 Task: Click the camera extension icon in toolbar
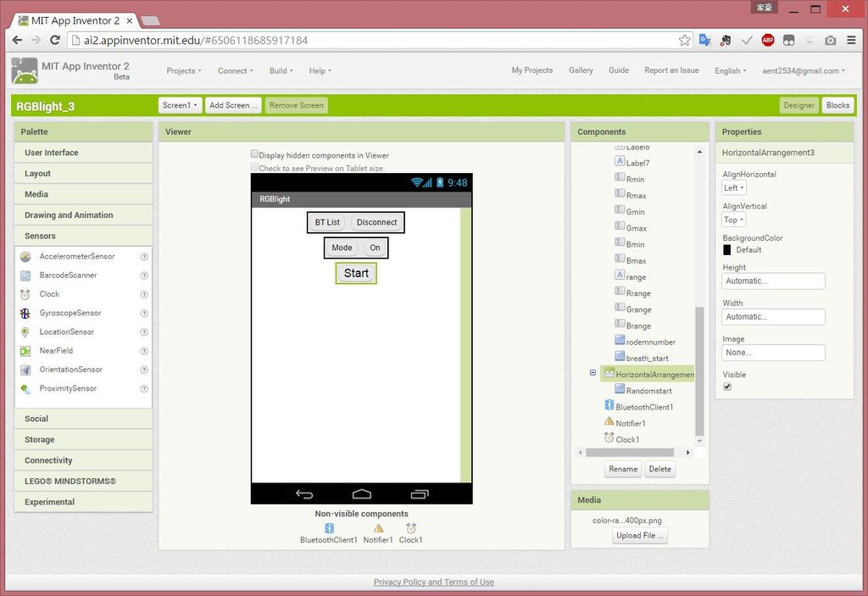[x=831, y=40]
